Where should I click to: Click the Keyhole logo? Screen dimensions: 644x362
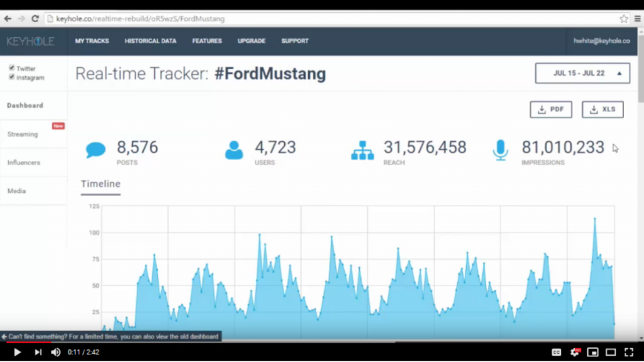(30, 41)
